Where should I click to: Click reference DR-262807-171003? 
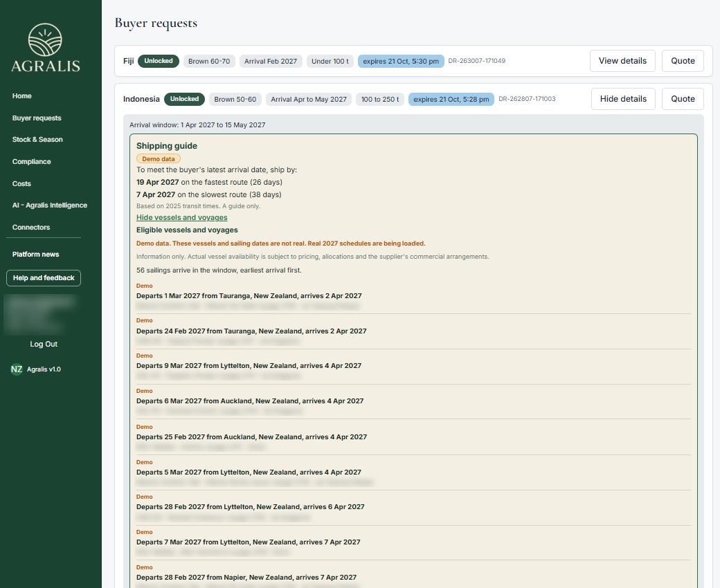527,99
